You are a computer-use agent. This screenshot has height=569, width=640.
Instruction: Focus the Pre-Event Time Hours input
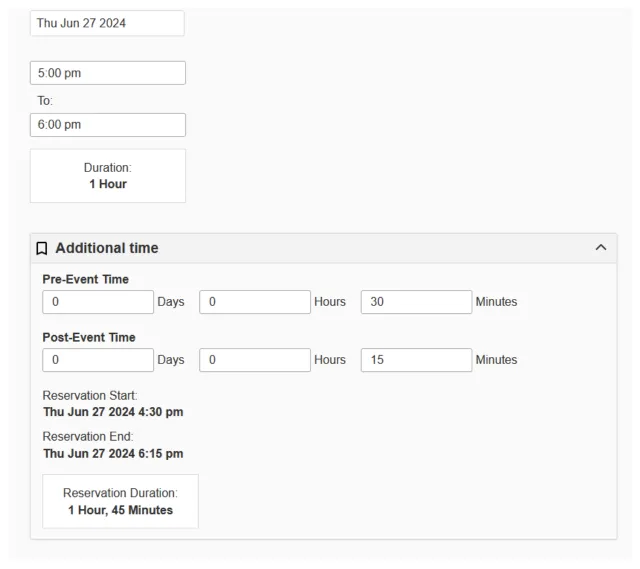255,302
